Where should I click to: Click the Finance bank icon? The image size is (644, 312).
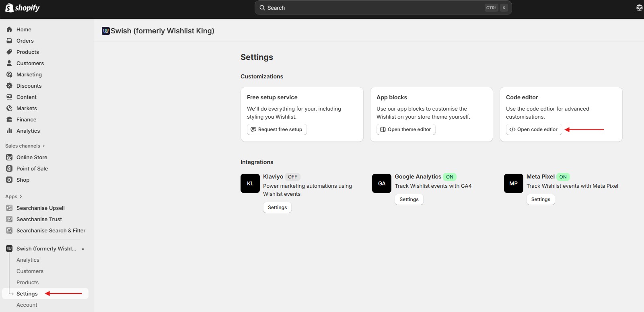click(x=9, y=119)
